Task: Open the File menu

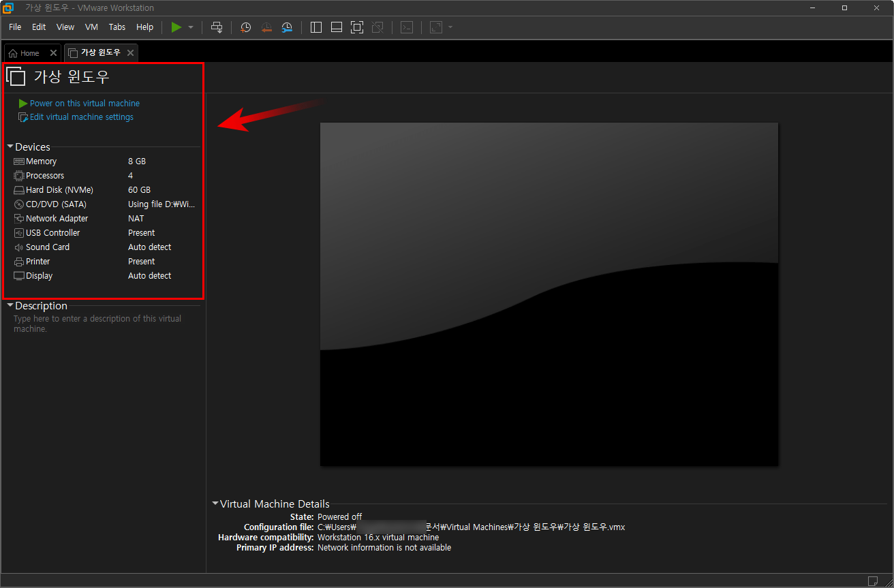Action: coord(15,27)
